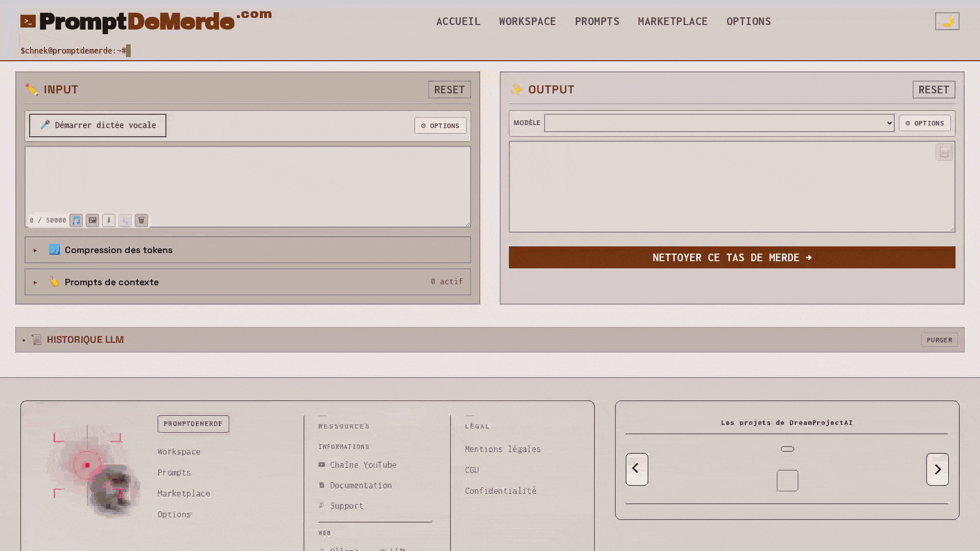
Task: Start voice dictation with Démarrer dictée vocale
Action: coord(97,126)
